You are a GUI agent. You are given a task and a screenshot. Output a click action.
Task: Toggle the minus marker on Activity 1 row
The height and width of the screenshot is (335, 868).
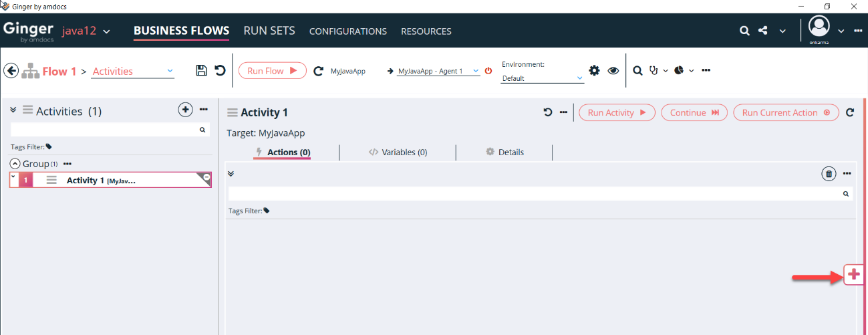(x=207, y=177)
